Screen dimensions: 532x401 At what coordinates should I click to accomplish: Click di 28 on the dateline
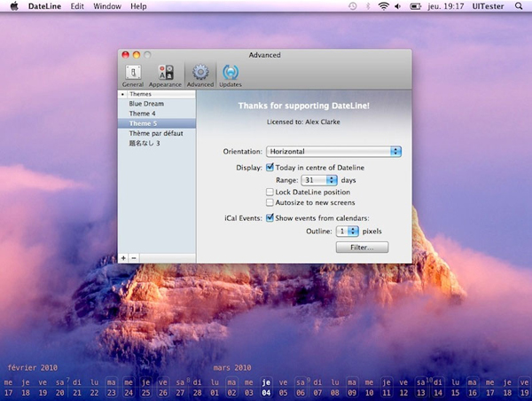point(198,388)
